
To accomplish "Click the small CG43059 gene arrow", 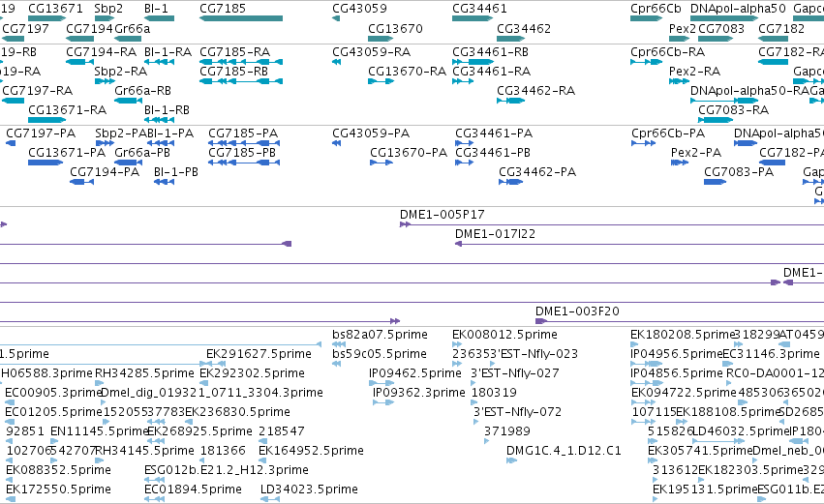I will tap(336, 19).
